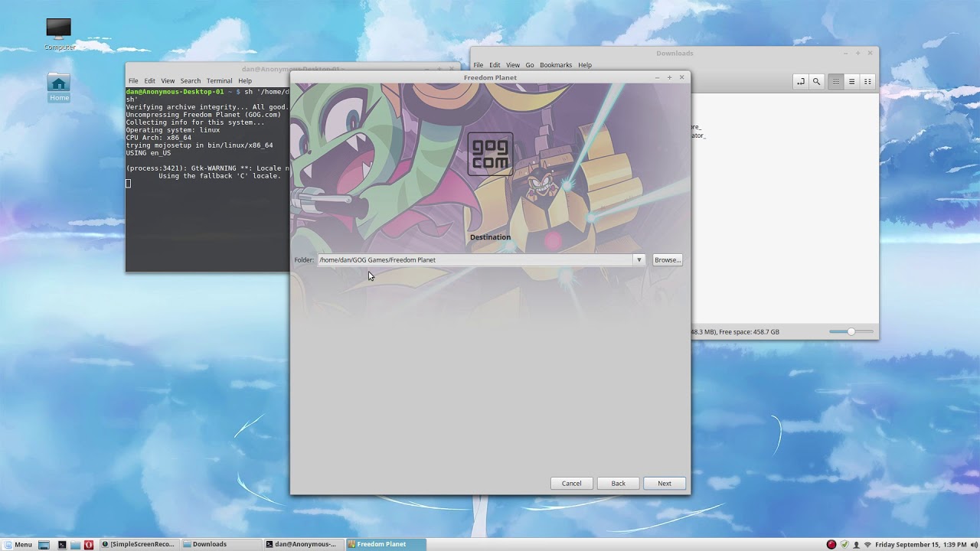
Task: Maximize the Freedom Planet installer window
Action: click(669, 77)
